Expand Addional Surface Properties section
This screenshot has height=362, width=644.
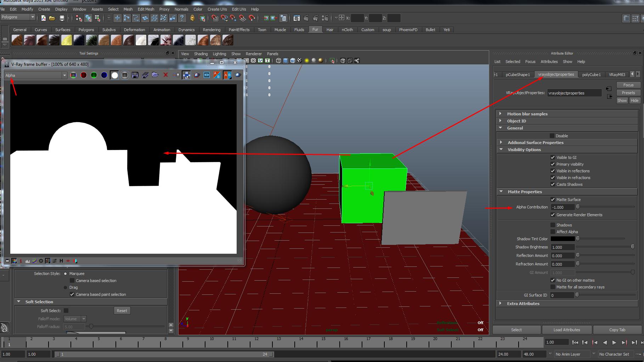(501, 142)
